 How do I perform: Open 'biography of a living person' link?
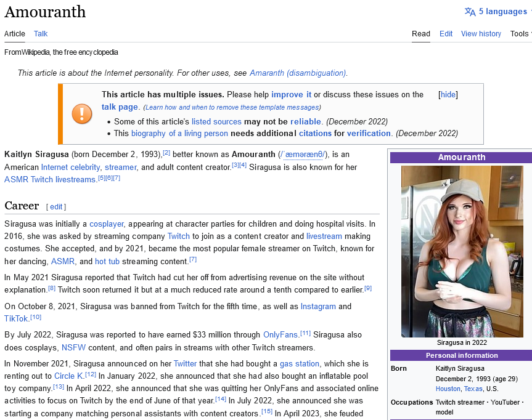tap(179, 134)
